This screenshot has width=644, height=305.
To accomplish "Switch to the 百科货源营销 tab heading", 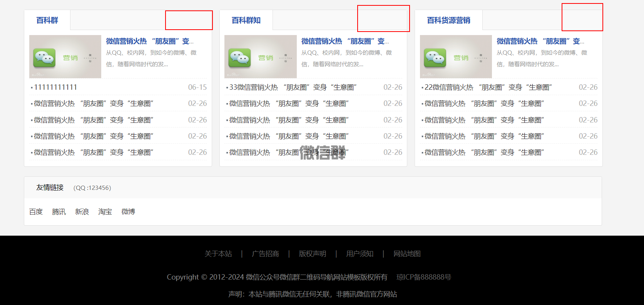I will [448, 20].
